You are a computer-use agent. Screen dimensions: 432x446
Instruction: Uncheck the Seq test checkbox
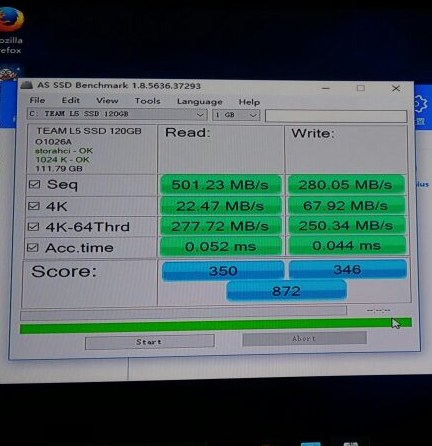click(34, 184)
